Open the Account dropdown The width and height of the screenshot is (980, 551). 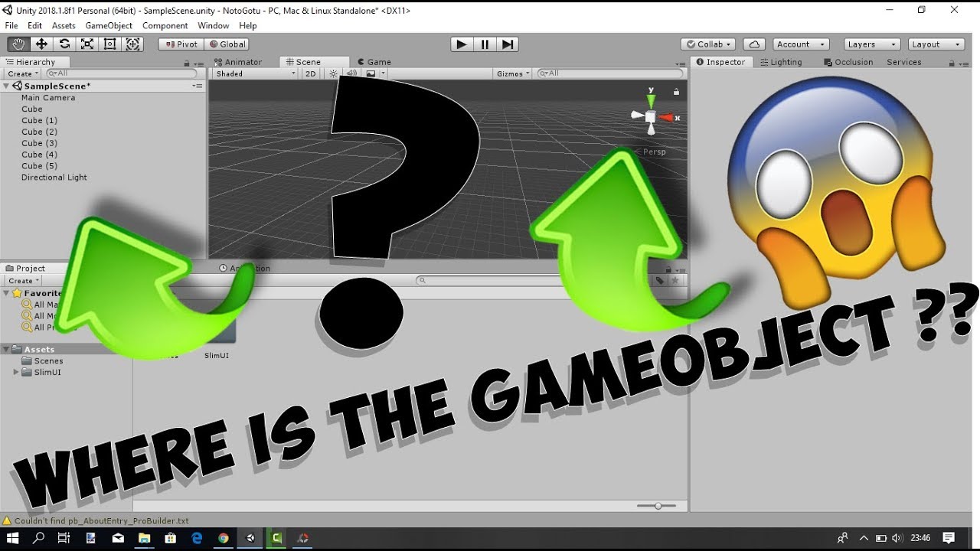(x=800, y=44)
